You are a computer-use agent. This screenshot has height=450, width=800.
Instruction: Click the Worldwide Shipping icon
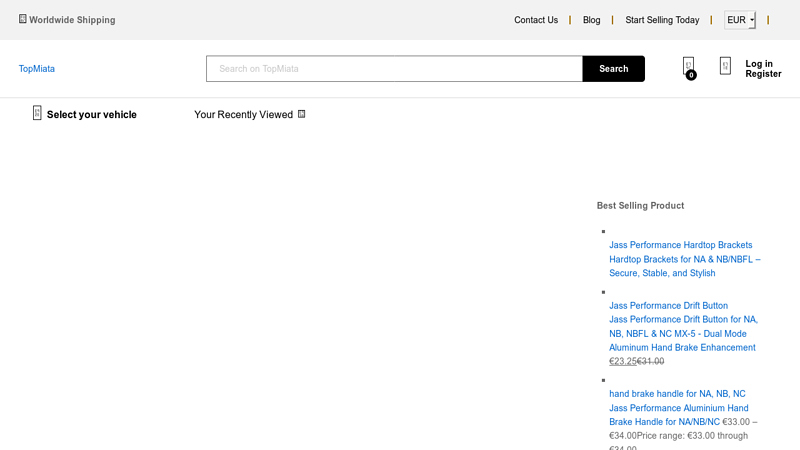pyautogui.click(x=23, y=19)
